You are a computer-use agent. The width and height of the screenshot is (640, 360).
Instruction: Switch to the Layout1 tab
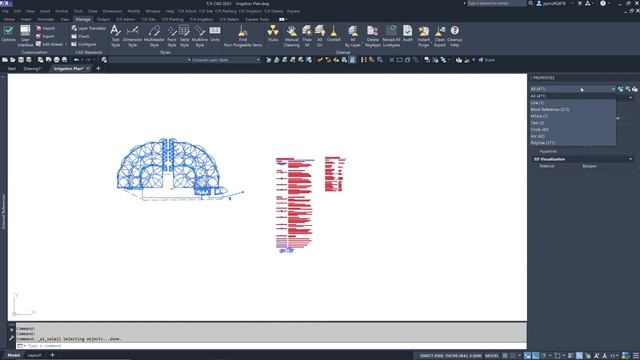click(34, 355)
